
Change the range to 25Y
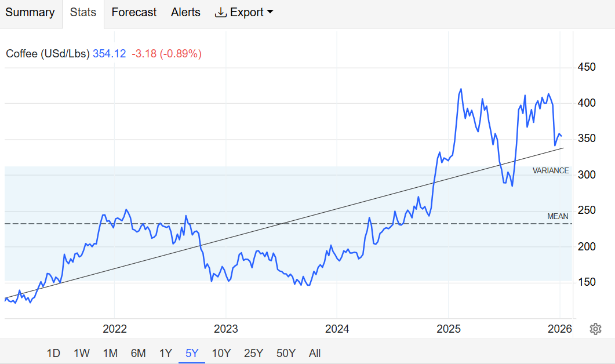pyautogui.click(x=254, y=353)
